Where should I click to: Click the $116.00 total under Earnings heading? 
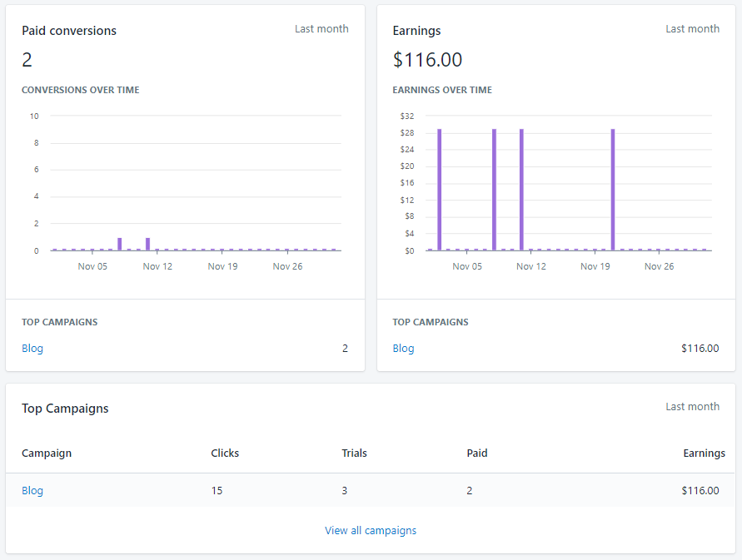[427, 60]
